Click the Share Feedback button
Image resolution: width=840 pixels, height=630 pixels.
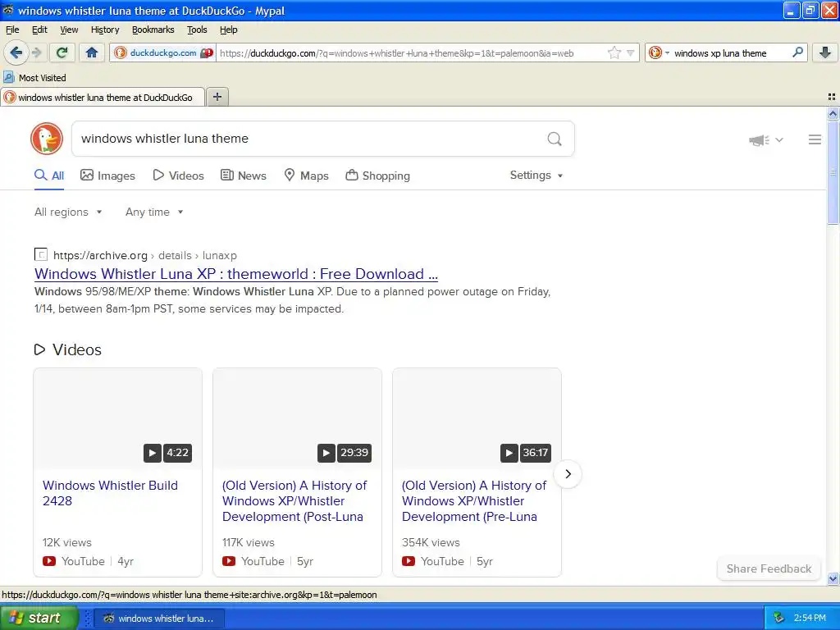coord(769,569)
